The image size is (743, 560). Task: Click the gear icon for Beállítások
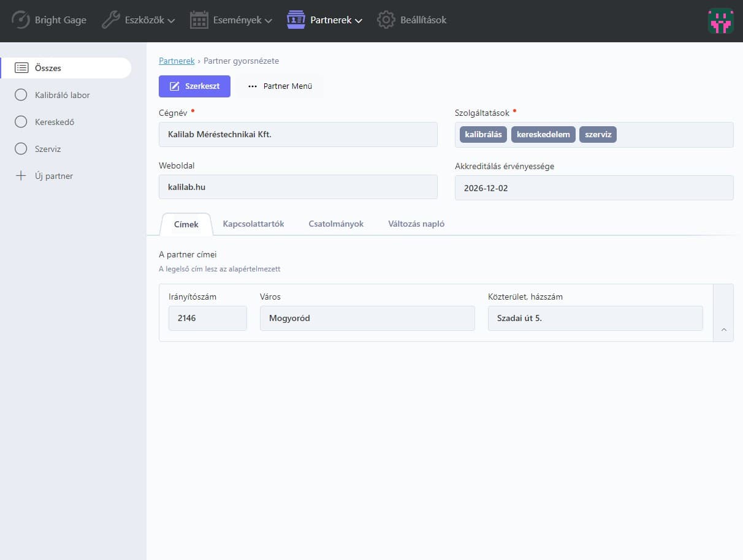click(x=386, y=20)
